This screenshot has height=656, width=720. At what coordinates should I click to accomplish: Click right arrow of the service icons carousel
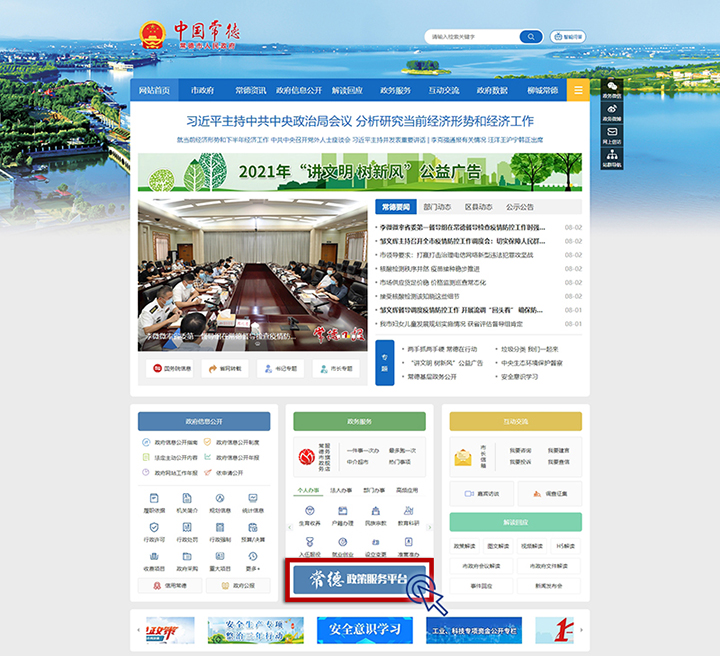click(428, 527)
